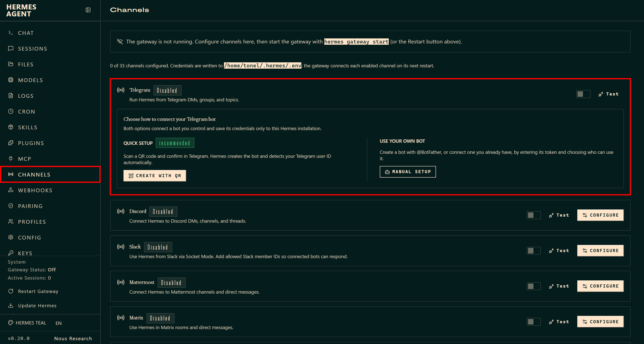Go to the Sessions page
Screen dimensions: 644x344
[x=50, y=49]
